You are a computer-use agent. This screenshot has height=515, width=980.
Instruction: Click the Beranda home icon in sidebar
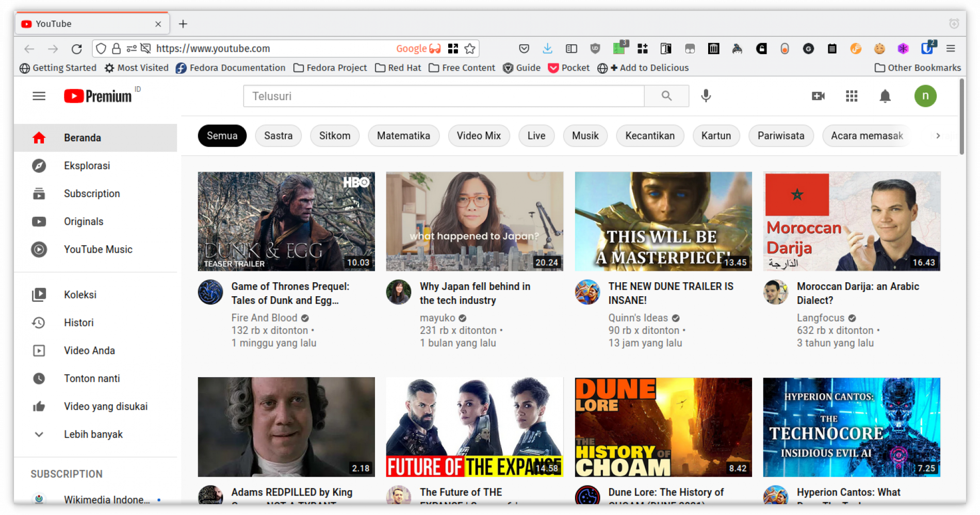[x=39, y=138]
